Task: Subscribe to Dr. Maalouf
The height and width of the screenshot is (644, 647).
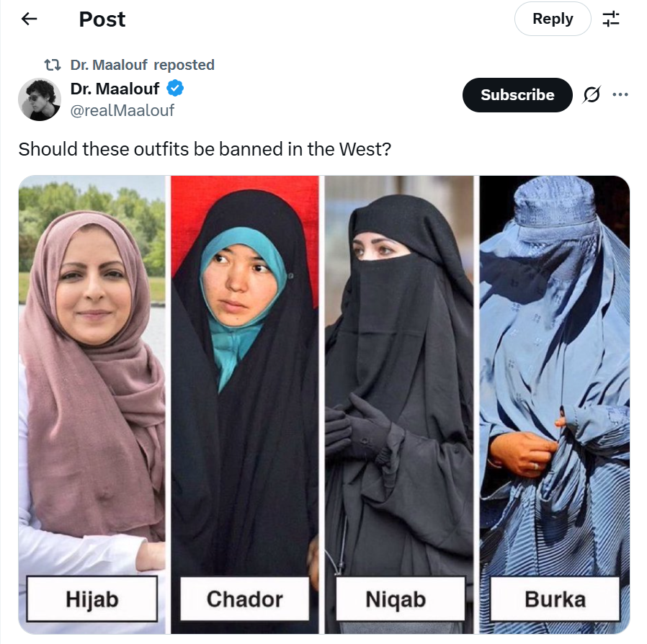Action: (x=517, y=95)
